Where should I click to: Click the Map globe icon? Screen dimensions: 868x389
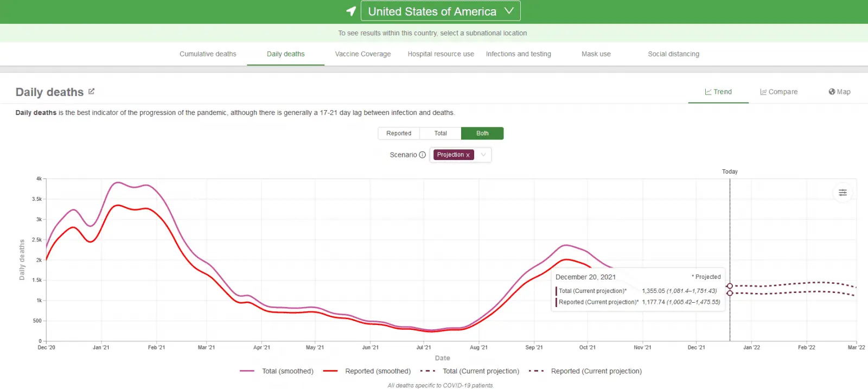click(832, 92)
